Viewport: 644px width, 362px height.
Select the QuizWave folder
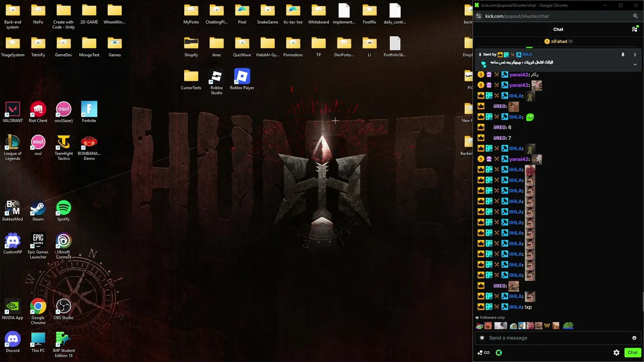(242, 47)
